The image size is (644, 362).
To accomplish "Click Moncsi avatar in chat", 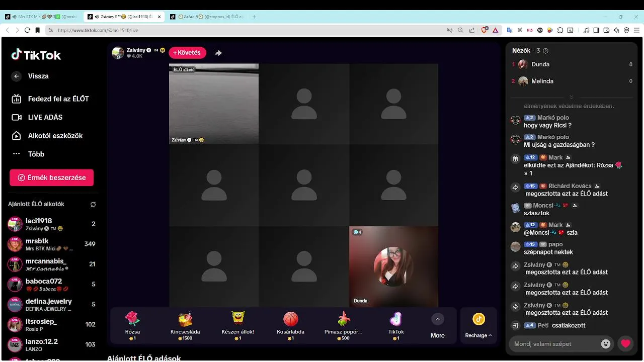I will [515, 208].
